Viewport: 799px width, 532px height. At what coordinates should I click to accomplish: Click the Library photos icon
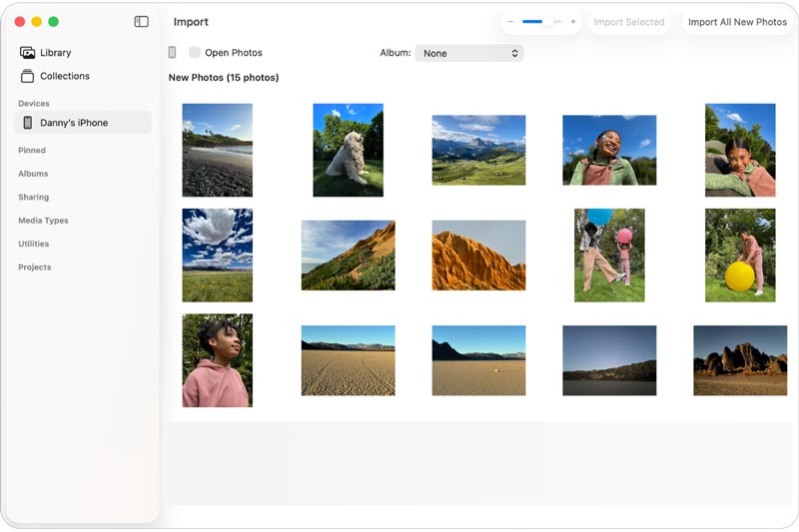tap(27, 53)
